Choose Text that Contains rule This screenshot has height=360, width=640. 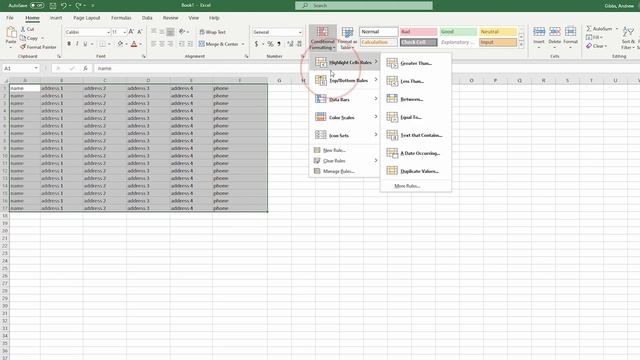[416, 135]
